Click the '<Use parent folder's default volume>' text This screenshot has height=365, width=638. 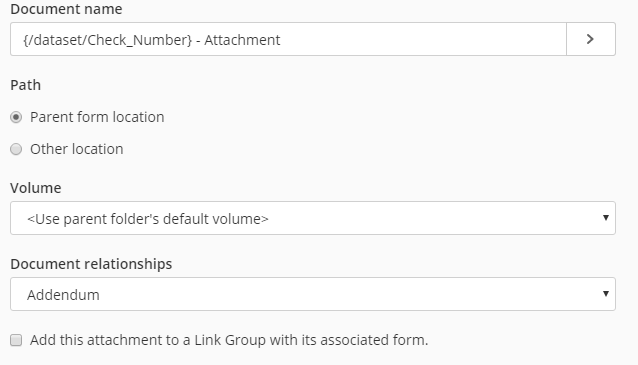coord(148,219)
